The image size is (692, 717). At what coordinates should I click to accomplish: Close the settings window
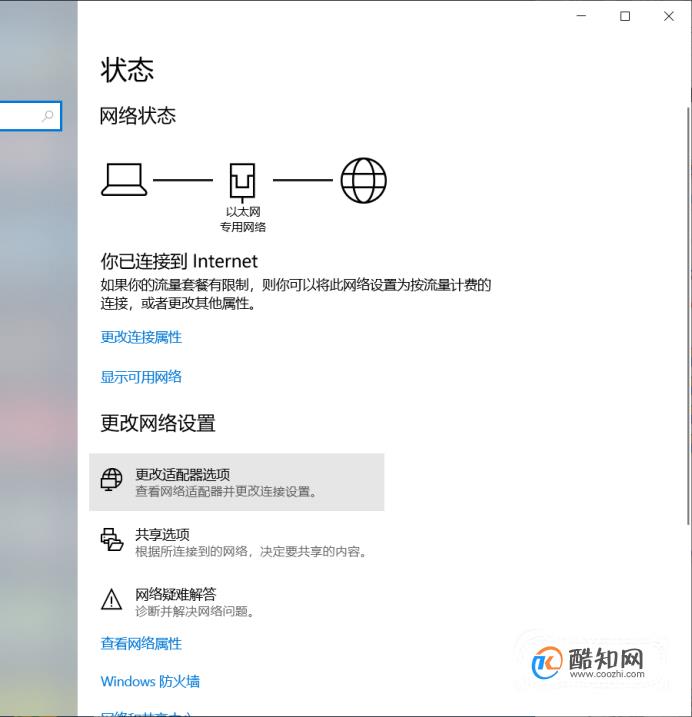tap(669, 16)
